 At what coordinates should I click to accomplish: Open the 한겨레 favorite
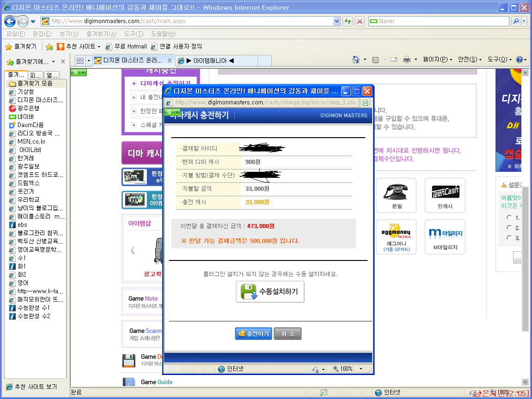pyautogui.click(x=21, y=158)
